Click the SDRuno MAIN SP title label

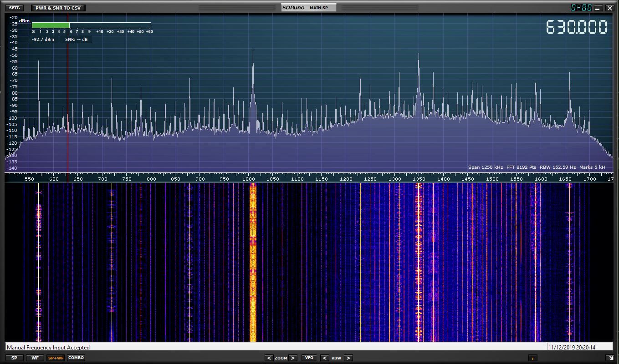point(309,8)
